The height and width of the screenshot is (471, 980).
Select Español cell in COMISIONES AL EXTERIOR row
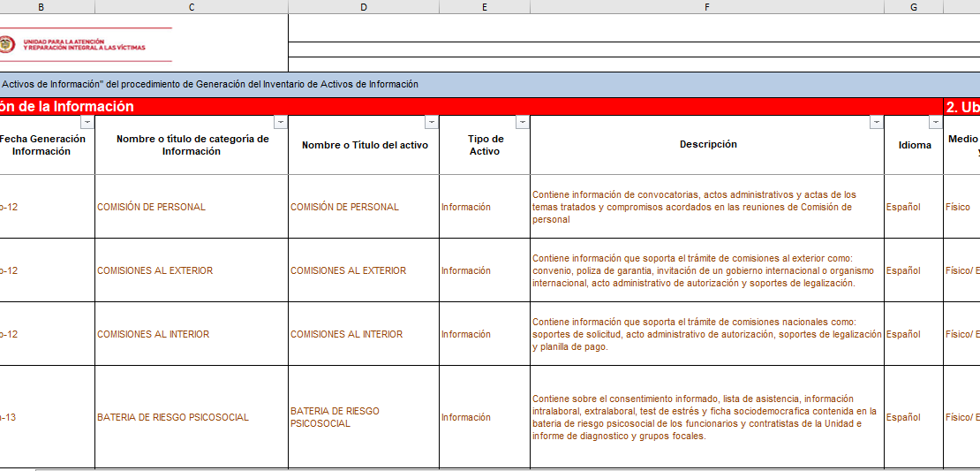coord(914,270)
